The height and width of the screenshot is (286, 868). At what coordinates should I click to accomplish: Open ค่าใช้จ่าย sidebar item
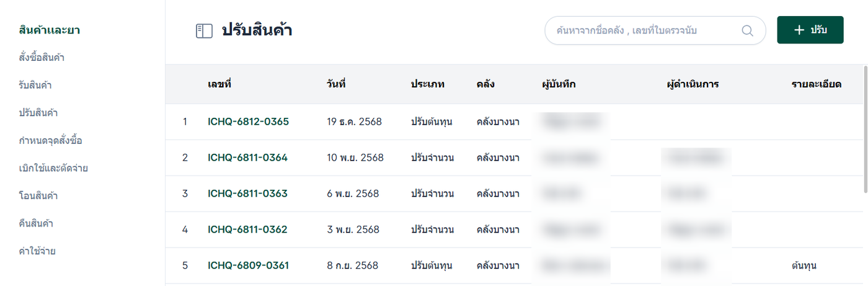coord(38,251)
